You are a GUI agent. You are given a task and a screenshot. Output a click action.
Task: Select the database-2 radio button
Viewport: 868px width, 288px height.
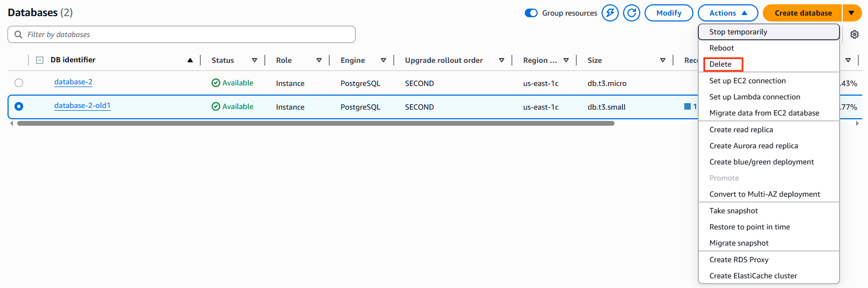[x=19, y=83]
